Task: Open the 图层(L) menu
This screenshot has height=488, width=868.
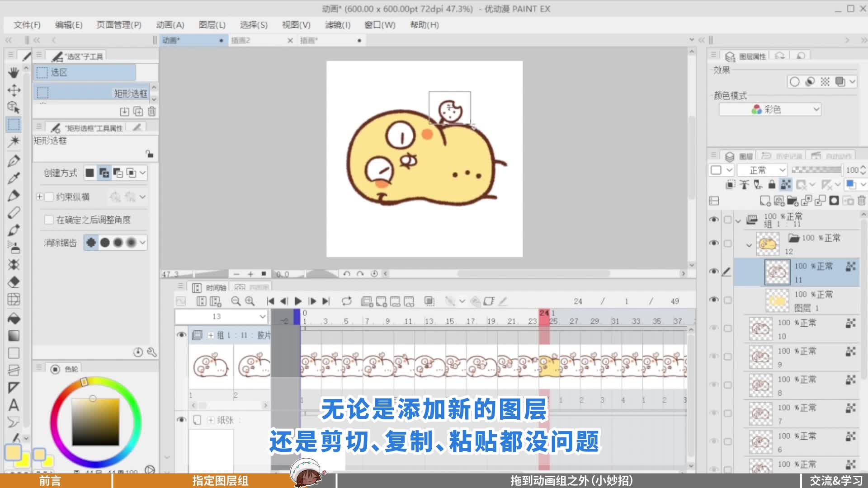Action: 212,25
